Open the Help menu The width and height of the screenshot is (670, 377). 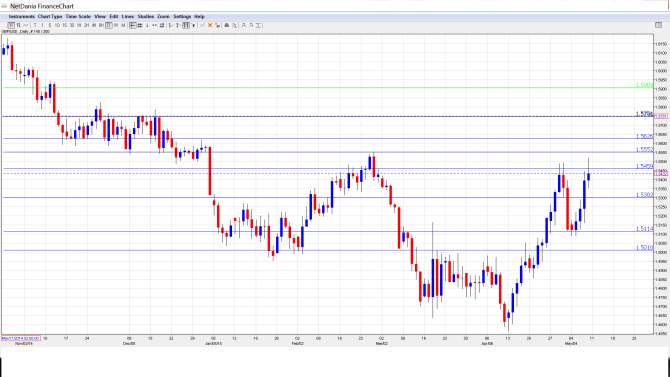[200, 17]
